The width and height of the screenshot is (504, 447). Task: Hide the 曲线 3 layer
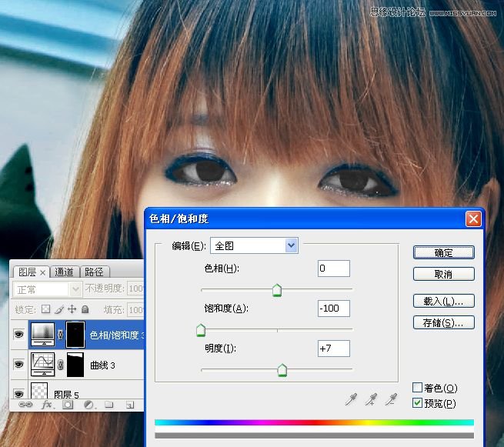tap(18, 364)
